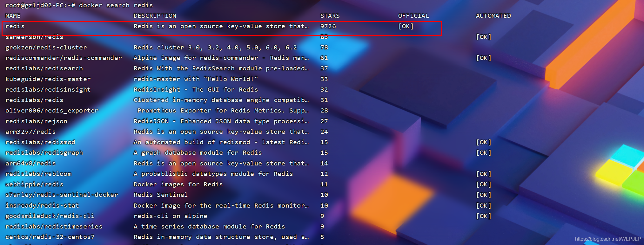The height and width of the screenshot is (245, 644).
Task: Click the [OK] in goodsmileduck row
Action: (484, 216)
